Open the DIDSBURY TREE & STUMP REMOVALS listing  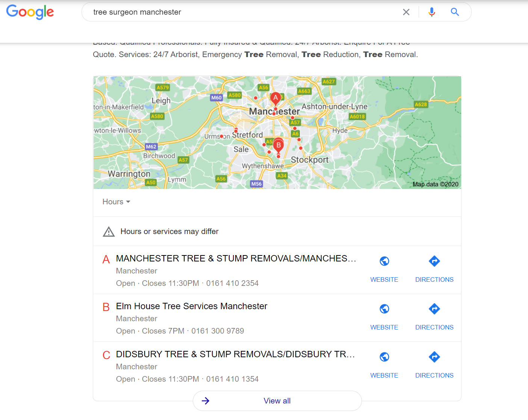pyautogui.click(x=235, y=354)
